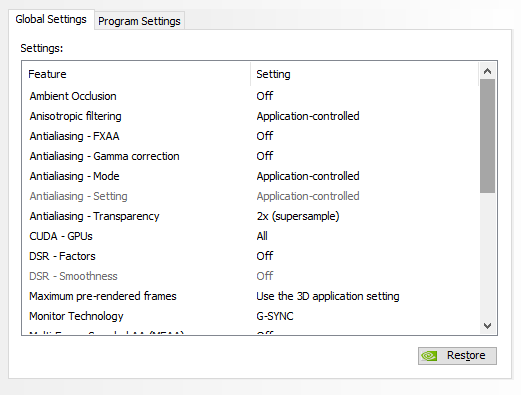The width and height of the screenshot is (521, 395).
Task: Open Antialiasing - Transparency 2x (supersample) setting
Action: [298, 216]
